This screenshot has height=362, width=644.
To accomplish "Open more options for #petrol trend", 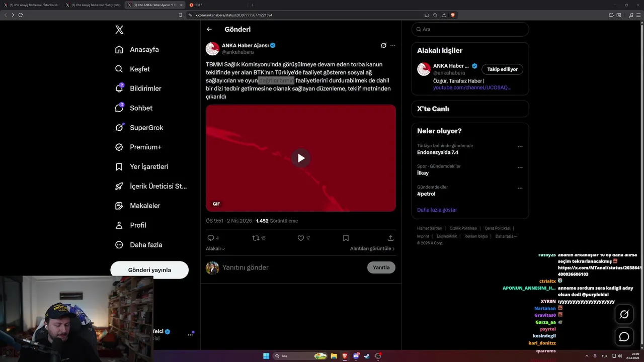I will pos(520,188).
